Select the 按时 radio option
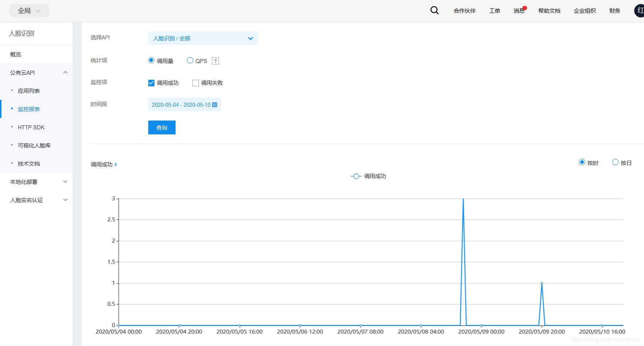The width and height of the screenshot is (644, 346). pos(582,162)
